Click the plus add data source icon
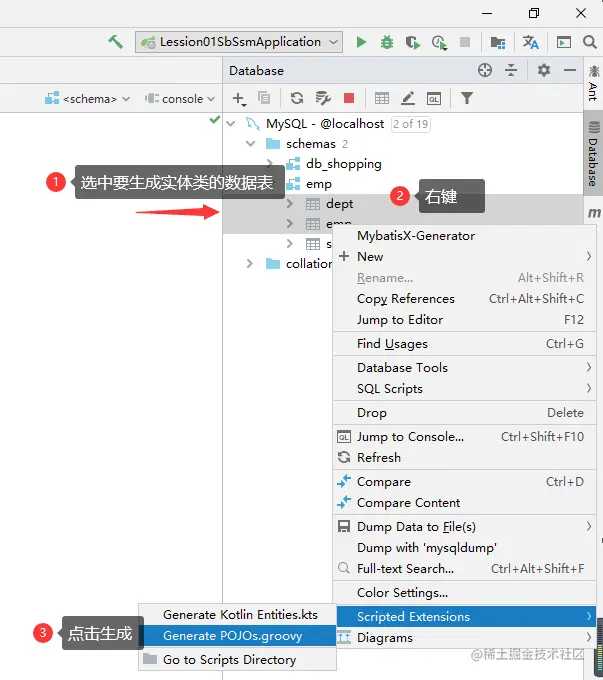603x680 pixels. pyautogui.click(x=239, y=98)
